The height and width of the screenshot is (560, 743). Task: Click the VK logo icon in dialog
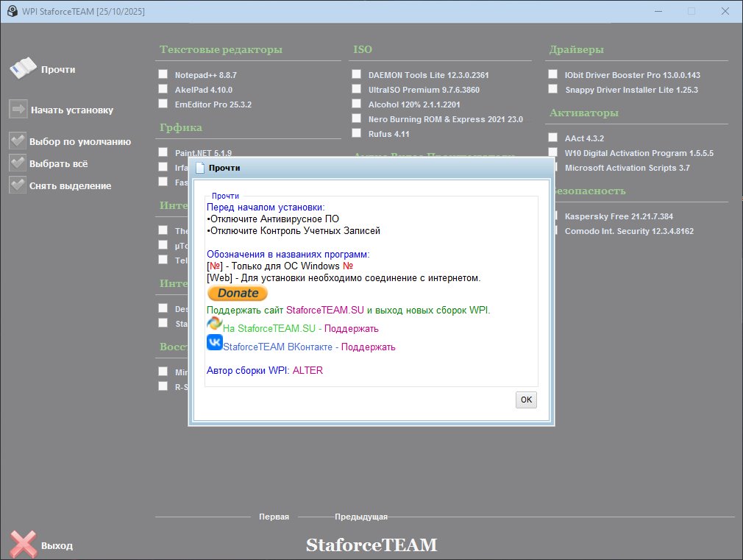pyautogui.click(x=215, y=343)
